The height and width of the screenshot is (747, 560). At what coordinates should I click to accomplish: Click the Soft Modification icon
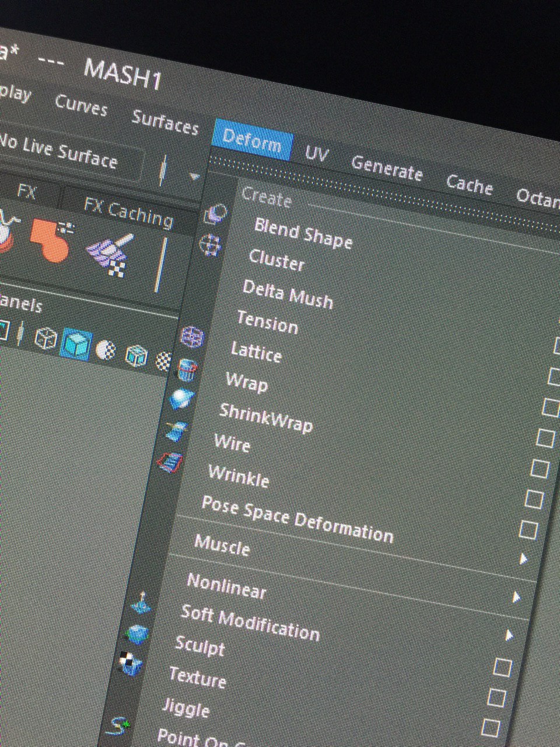tap(142, 602)
